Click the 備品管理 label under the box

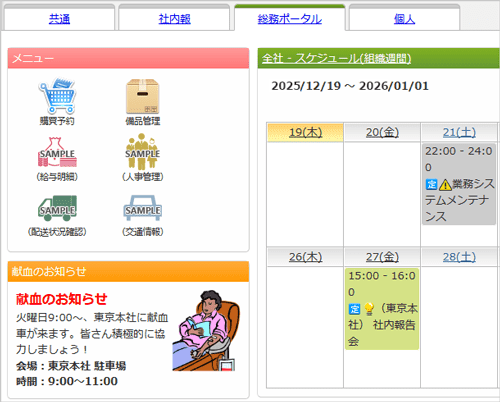(143, 121)
